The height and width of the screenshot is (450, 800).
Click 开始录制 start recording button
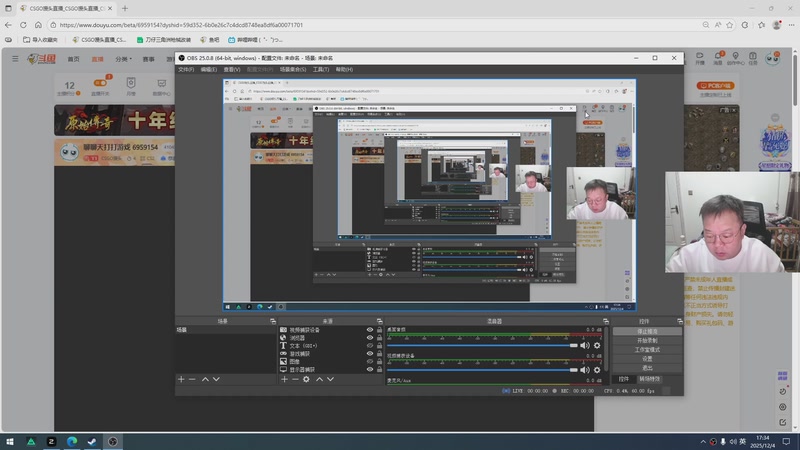coord(647,340)
